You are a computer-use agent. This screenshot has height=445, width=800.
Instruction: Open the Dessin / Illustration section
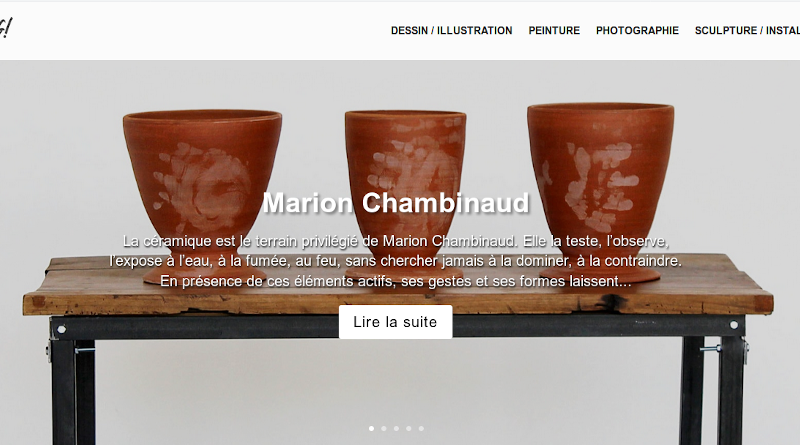click(452, 31)
